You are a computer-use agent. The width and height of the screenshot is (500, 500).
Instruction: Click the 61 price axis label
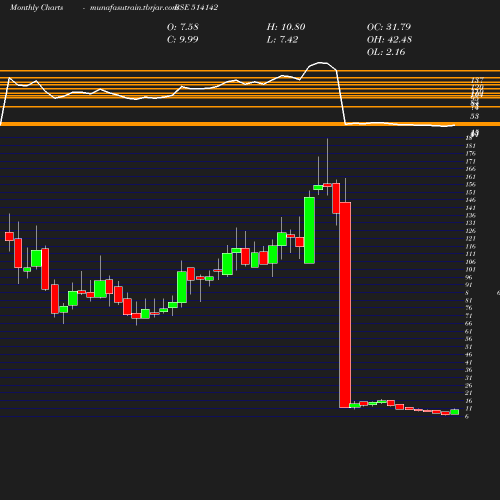(x=469, y=331)
